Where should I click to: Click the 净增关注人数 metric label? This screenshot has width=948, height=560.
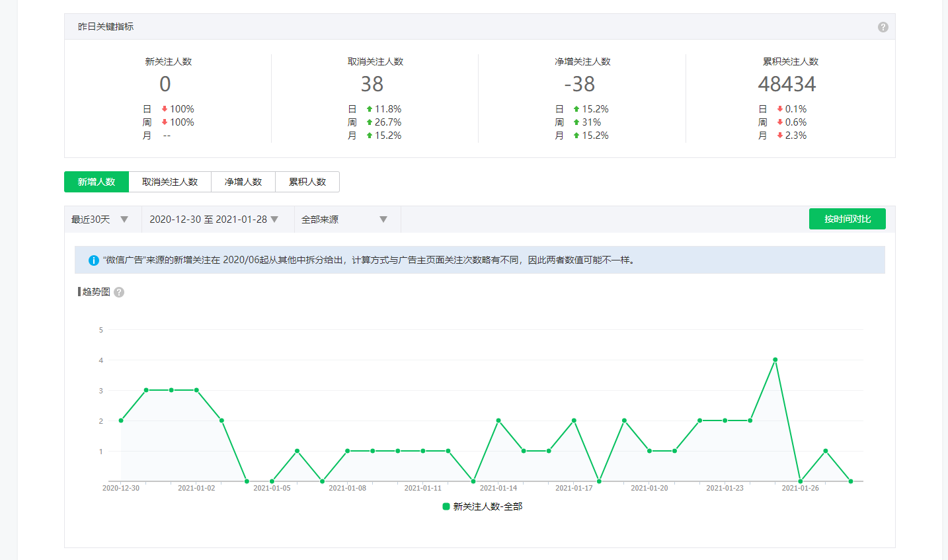tap(583, 61)
